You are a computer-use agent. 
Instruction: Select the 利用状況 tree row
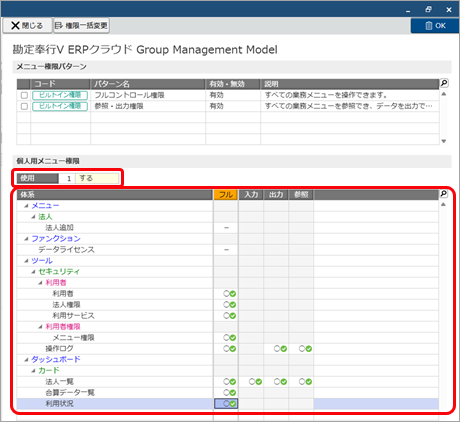(115, 404)
